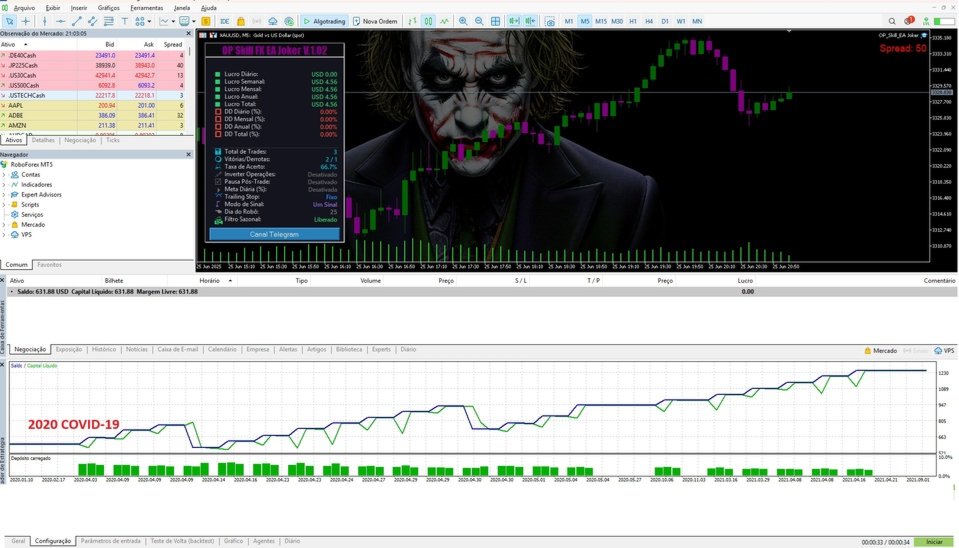Expand the Contas tree node
Image resolution: width=959 pixels, height=548 pixels.
tap(4, 175)
